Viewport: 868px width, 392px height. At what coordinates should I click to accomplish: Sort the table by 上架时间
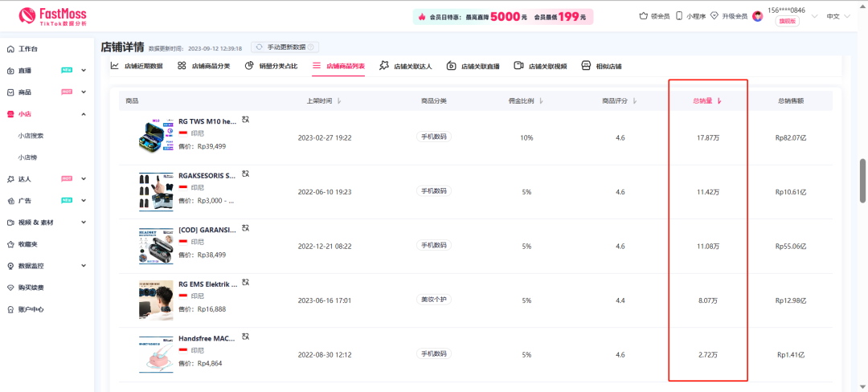[338, 101]
